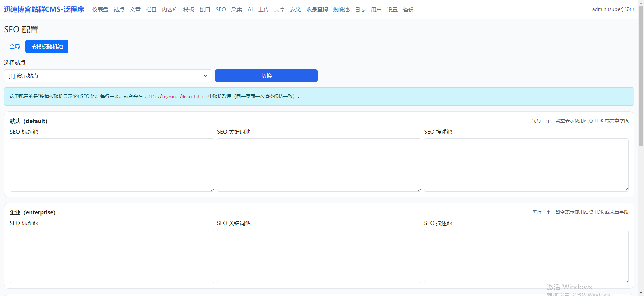Select the 按模板随机池 tab
The height and width of the screenshot is (296, 644).
pyautogui.click(x=47, y=46)
